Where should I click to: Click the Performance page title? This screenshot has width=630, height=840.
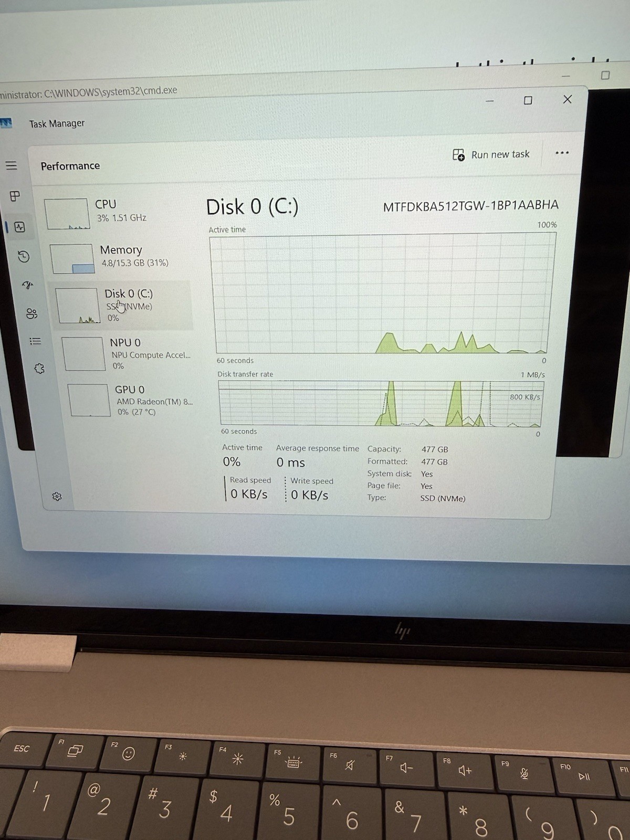[x=70, y=166]
